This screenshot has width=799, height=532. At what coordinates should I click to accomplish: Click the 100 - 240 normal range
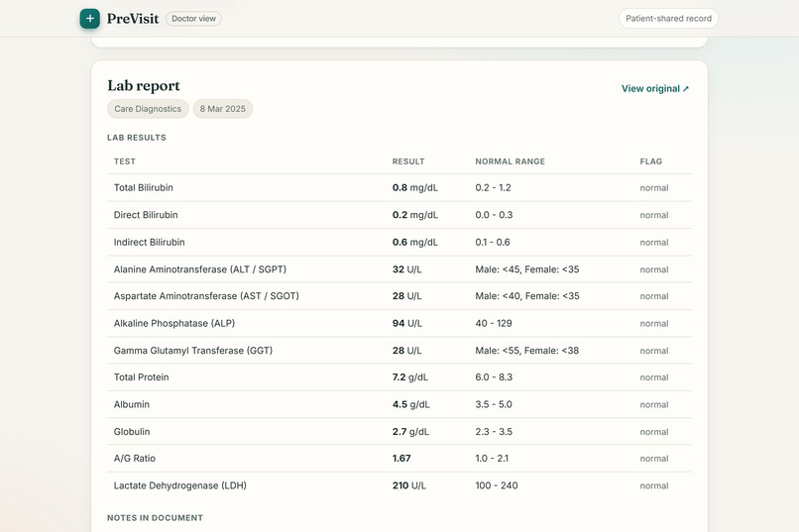coord(497,485)
